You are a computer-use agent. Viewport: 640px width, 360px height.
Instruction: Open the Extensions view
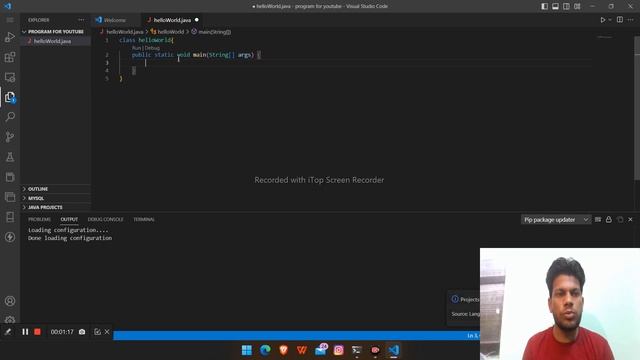click(x=10, y=57)
